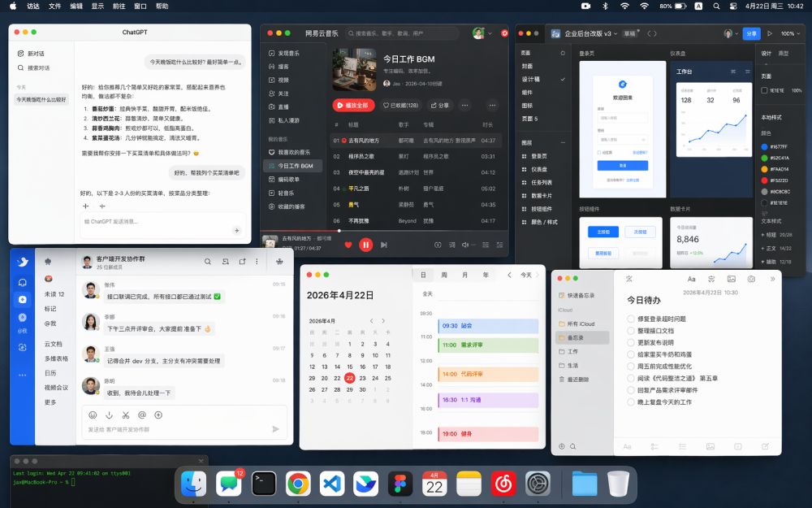Switch calendar to 周 view tab
The width and height of the screenshot is (812, 508).
(443, 275)
